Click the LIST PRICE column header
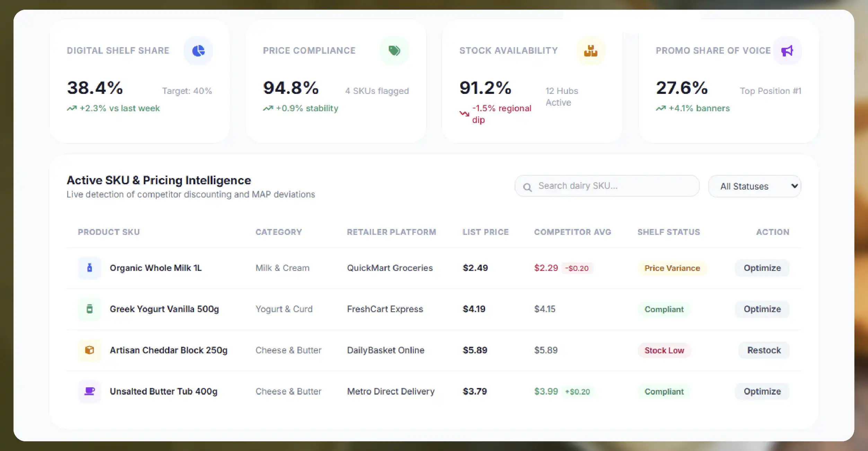 [486, 232]
